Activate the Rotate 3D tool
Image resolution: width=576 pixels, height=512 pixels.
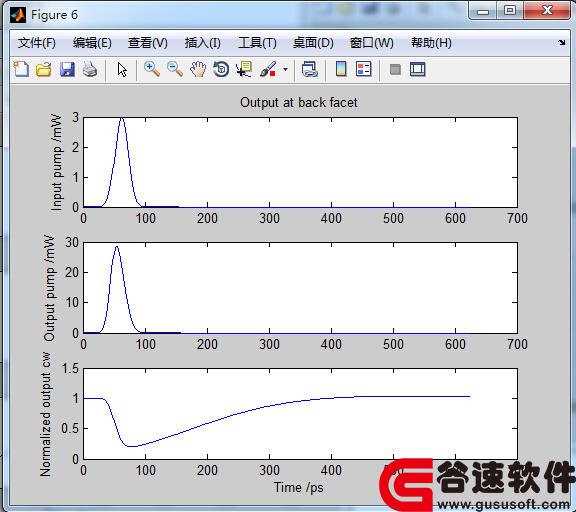point(221,69)
